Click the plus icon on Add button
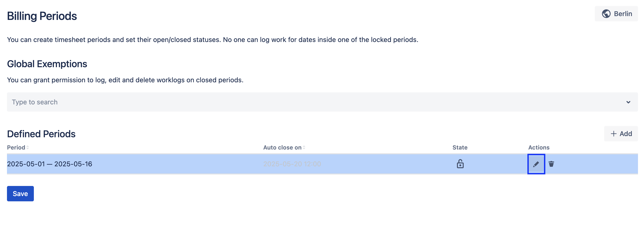Viewport: 644px width, 227px height. click(x=614, y=134)
